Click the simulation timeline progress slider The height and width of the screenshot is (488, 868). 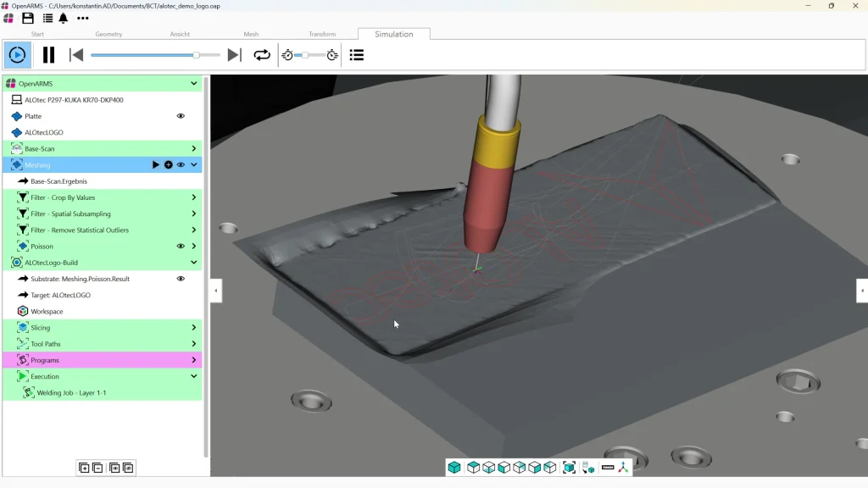pos(155,55)
